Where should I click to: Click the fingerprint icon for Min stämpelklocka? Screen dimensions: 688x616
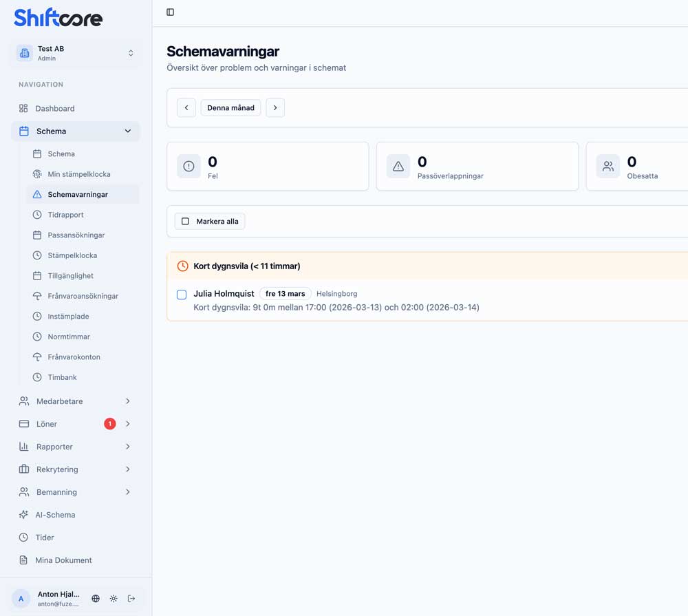coord(37,174)
